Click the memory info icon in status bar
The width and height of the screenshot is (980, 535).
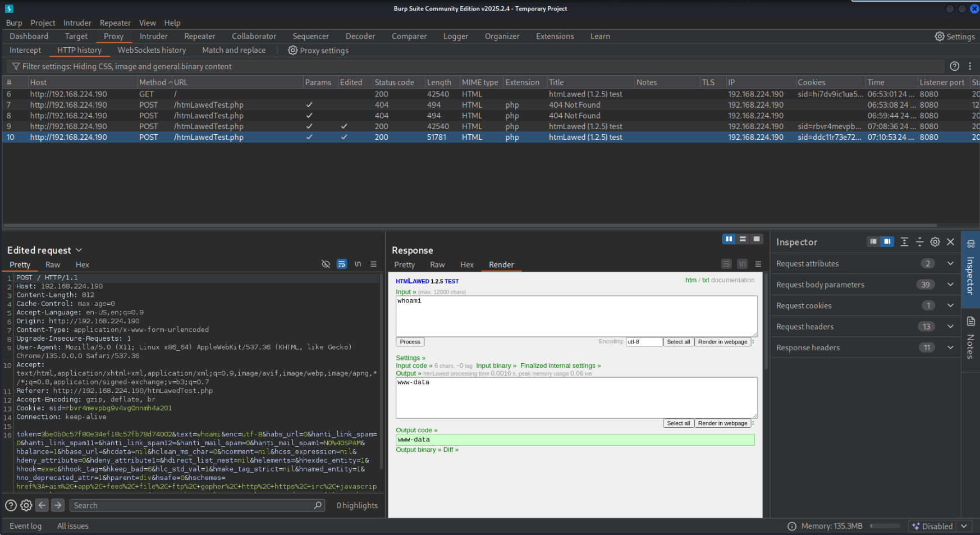[792, 526]
